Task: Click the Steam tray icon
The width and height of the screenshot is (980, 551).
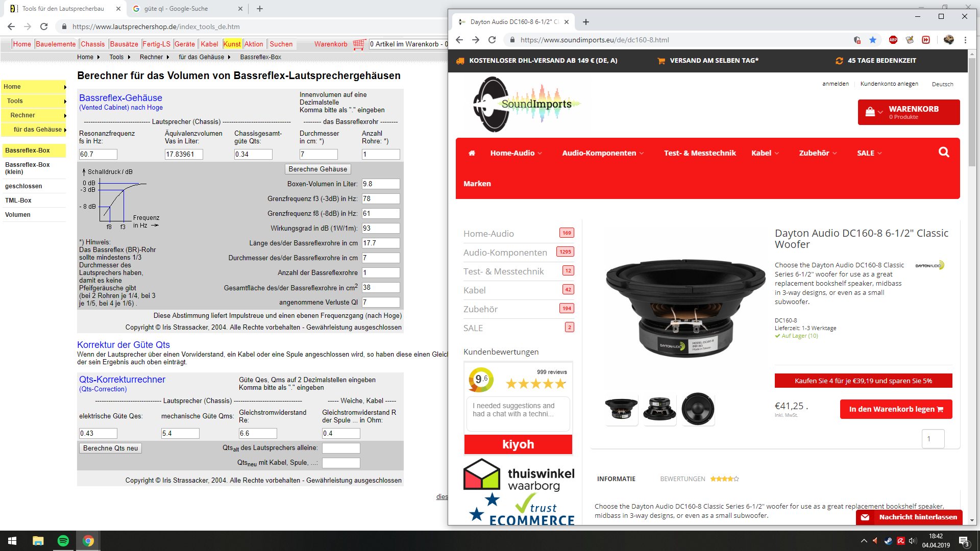Action: point(888,541)
